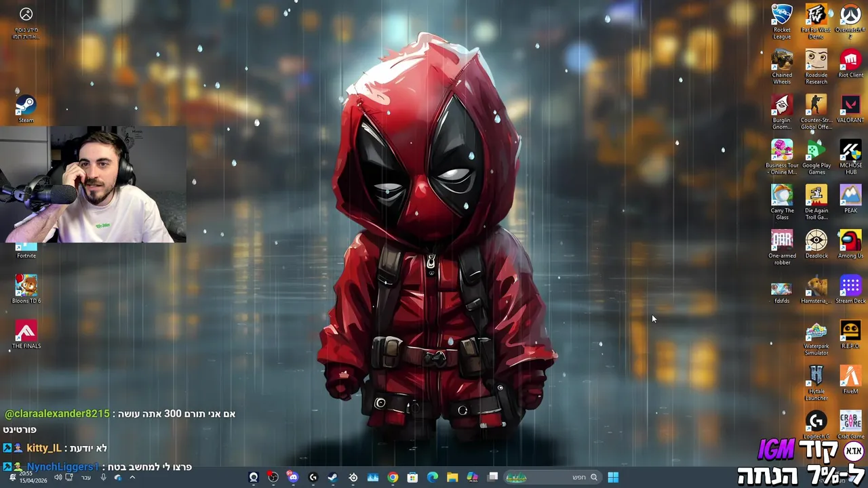Open the Steam desktop shortcut
The height and width of the screenshot is (488, 868).
click(26, 109)
